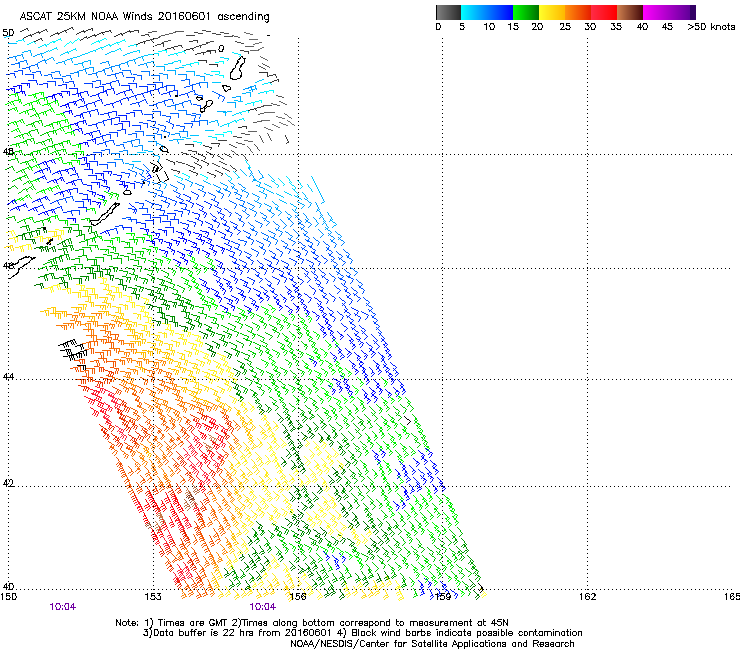740x650 pixels.
Task: Click the latitude label '40'
Action: pos(8,586)
